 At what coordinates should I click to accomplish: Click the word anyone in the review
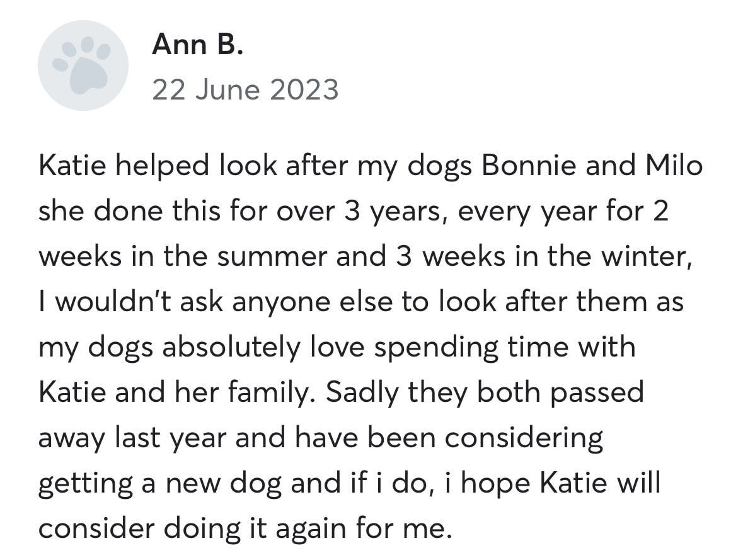pos(280,303)
